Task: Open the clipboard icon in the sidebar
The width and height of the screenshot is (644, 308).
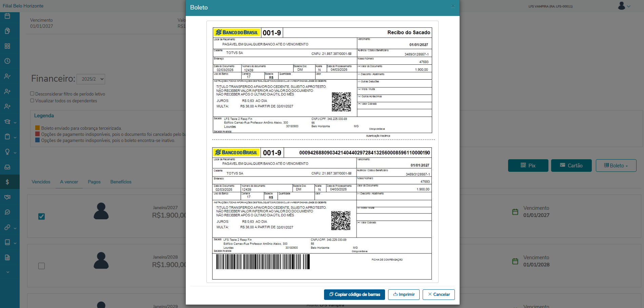Action: (x=7, y=137)
